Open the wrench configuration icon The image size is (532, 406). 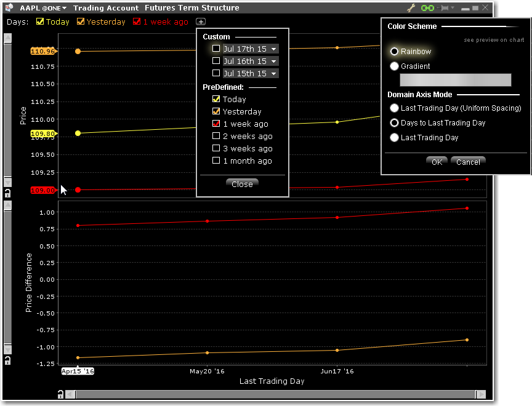[x=411, y=8]
